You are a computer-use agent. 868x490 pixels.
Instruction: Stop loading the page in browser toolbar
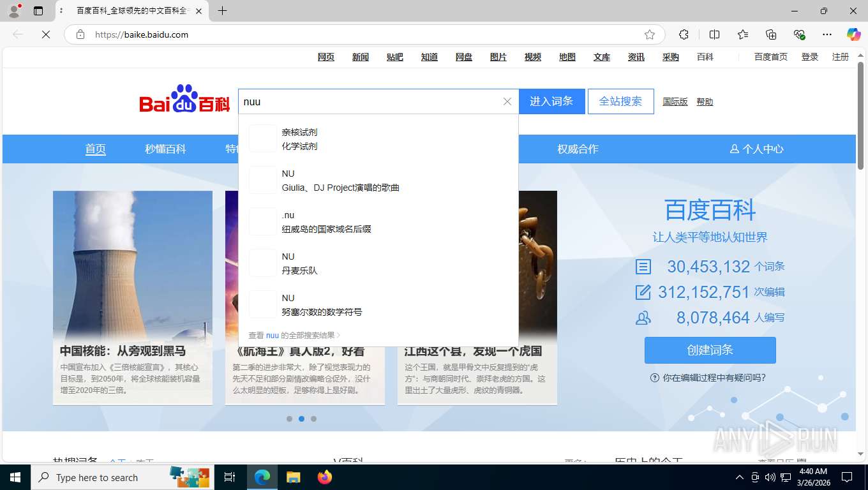(46, 34)
